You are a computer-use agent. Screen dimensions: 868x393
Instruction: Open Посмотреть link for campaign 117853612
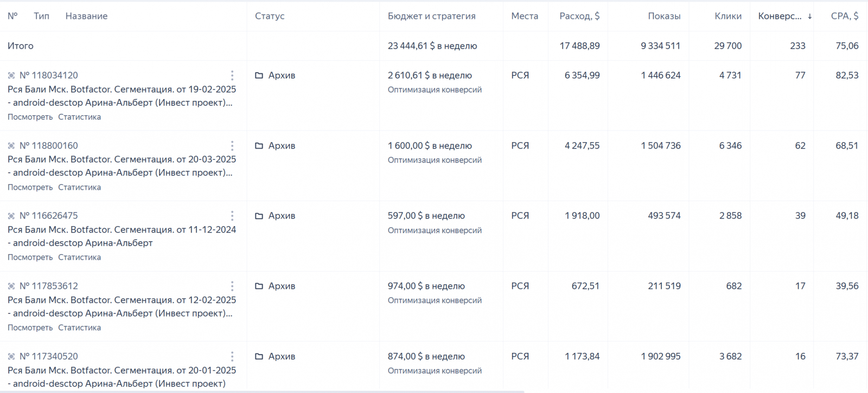(30, 328)
